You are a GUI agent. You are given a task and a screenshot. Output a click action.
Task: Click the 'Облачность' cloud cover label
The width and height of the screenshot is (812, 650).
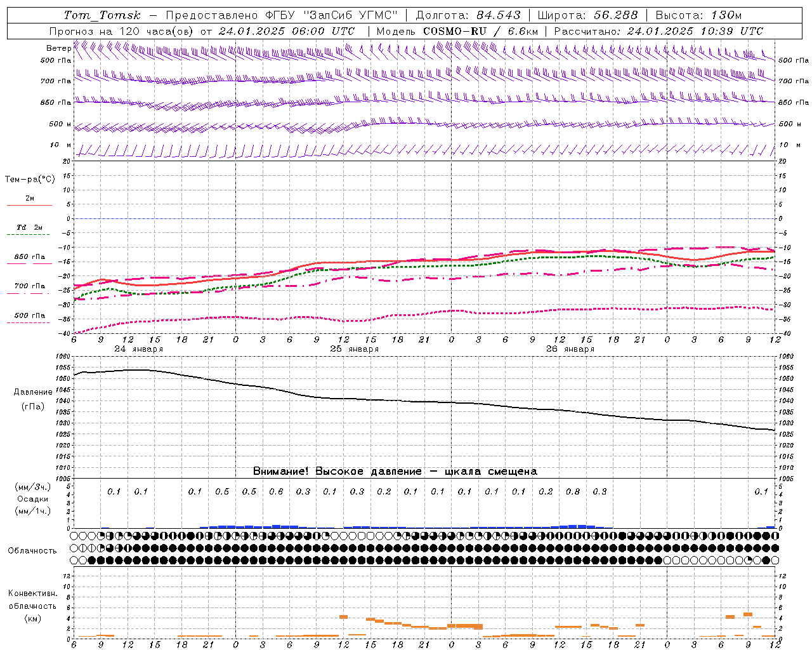[x=32, y=551]
